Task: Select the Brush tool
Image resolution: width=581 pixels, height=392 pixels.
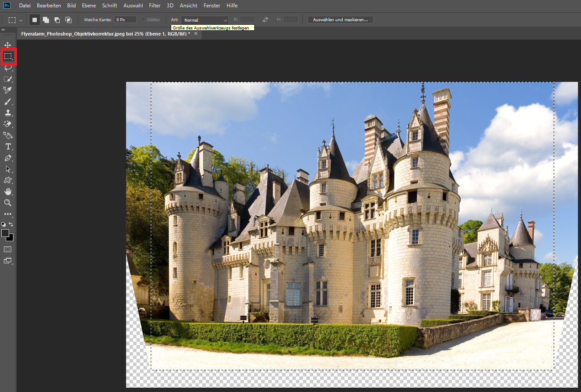Action: pyautogui.click(x=8, y=102)
